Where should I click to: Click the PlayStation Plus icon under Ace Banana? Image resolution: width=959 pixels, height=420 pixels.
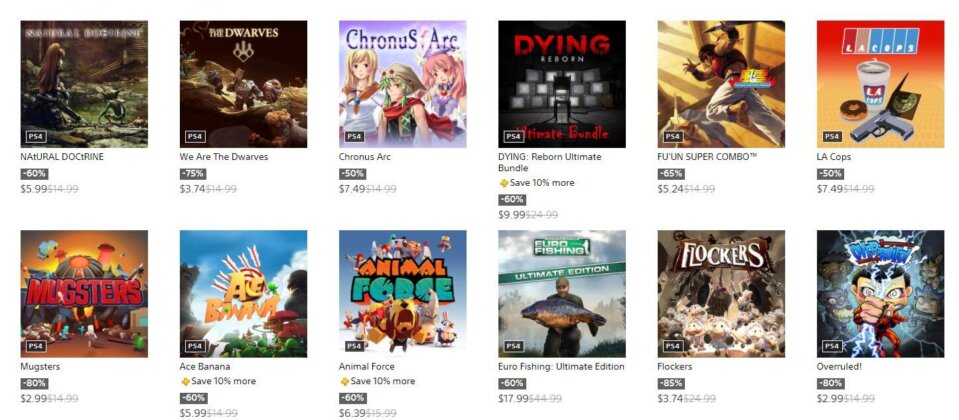185,381
